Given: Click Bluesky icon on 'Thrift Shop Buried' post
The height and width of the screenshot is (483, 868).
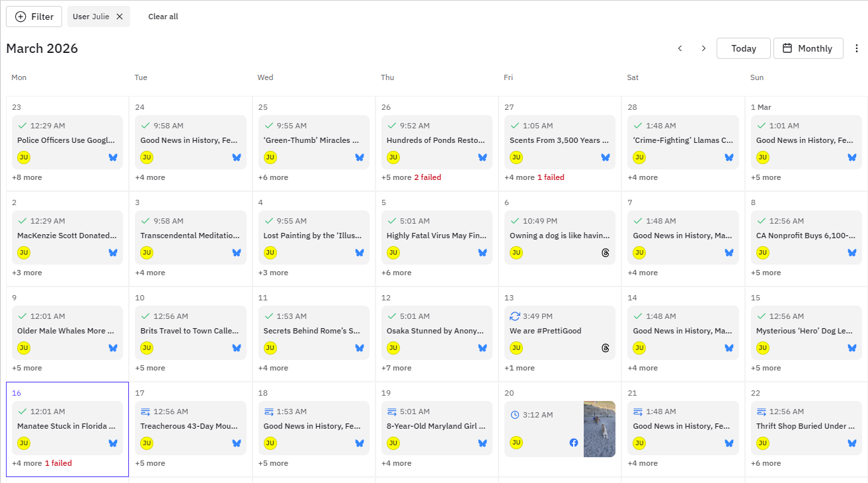Looking at the screenshot, I should 852,443.
